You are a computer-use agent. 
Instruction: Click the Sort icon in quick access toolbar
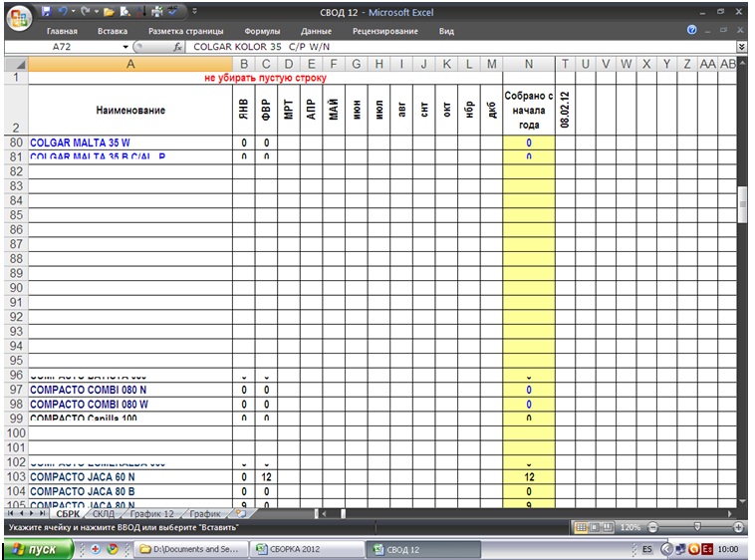[141, 12]
